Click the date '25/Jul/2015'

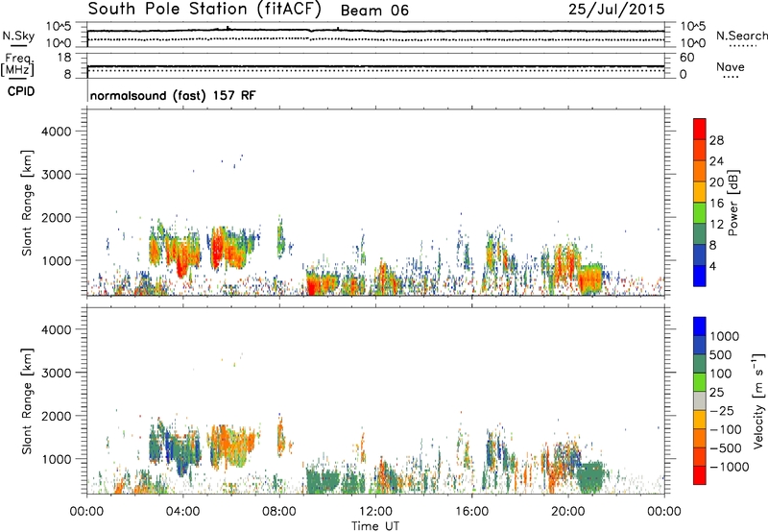(616, 10)
